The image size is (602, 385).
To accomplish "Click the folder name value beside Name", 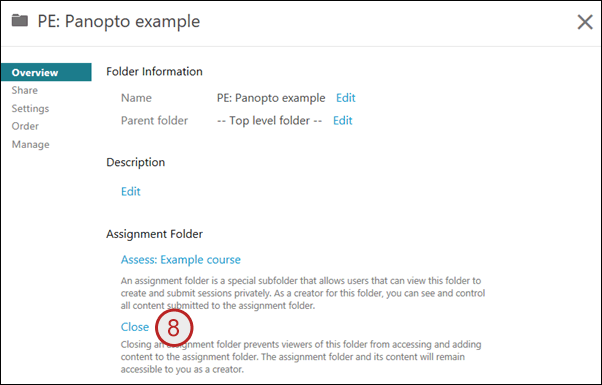I will [271, 98].
